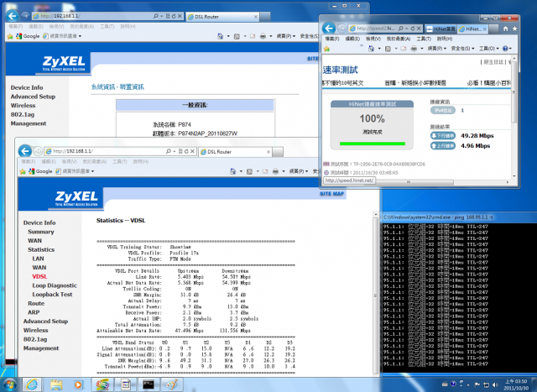This screenshot has height=392, width=537.
Task: Click the Home icon at top right of the HiNet window
Action: tap(505, 29)
